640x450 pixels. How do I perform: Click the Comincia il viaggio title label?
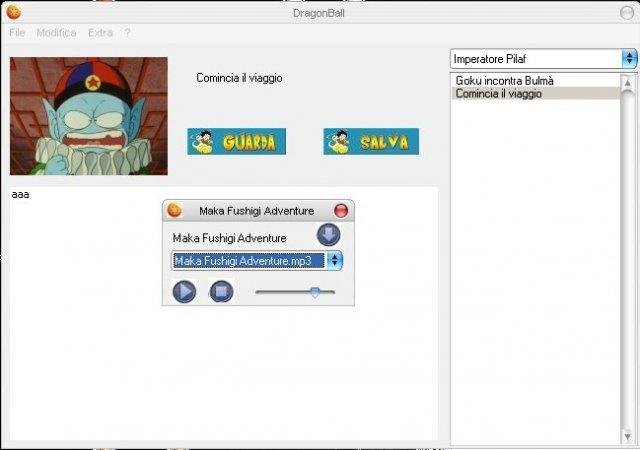239,78
